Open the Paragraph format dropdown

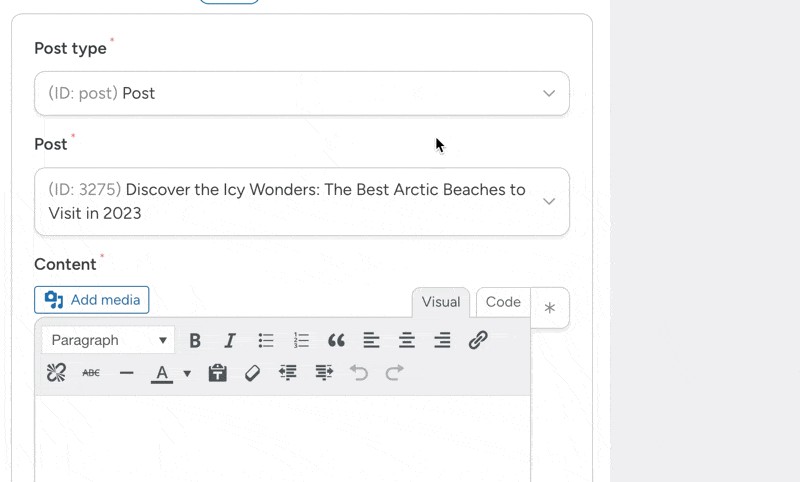coord(108,340)
